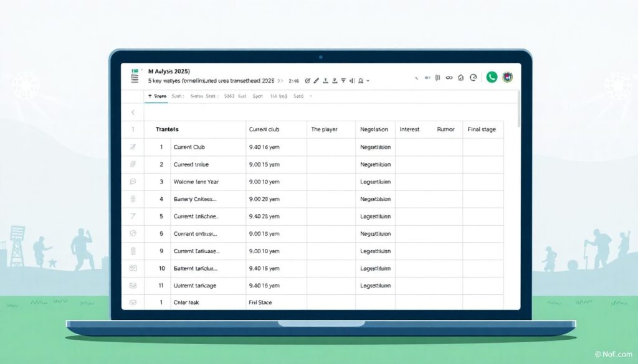Click the chat bubble icon beside row 3
Screen dimensions: 638x364
click(132, 182)
